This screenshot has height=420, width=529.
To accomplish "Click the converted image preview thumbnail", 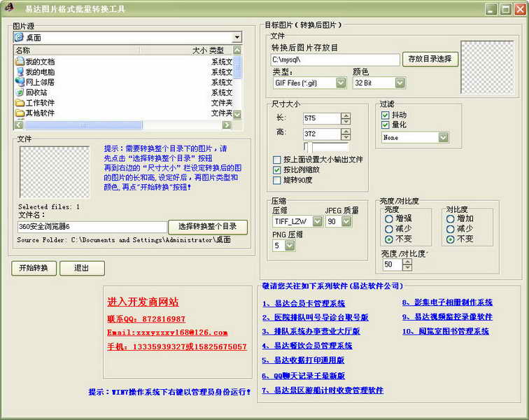I will point(488,67).
